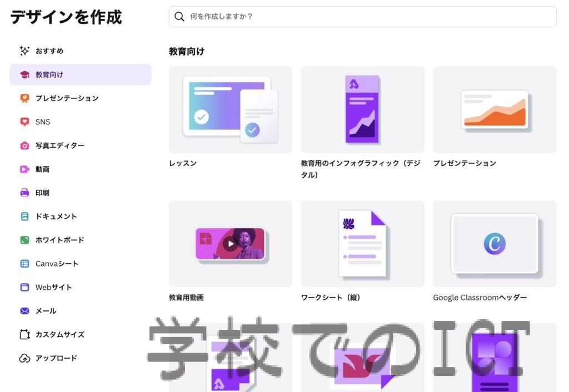Select the 動画 video icon

tap(24, 169)
